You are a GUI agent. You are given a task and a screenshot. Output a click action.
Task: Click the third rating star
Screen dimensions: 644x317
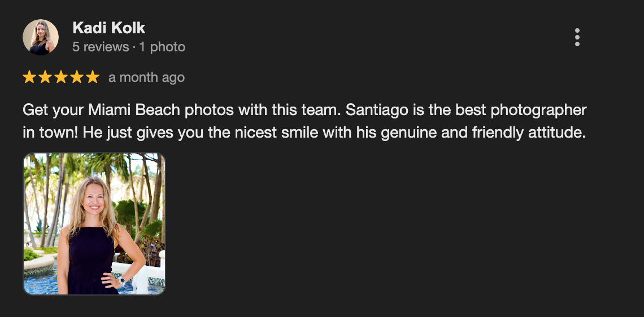[61, 77]
